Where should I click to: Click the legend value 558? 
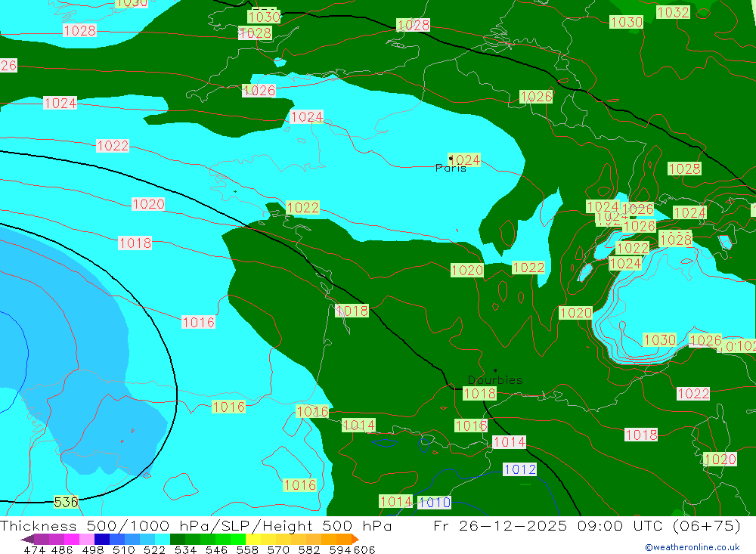coord(247,549)
